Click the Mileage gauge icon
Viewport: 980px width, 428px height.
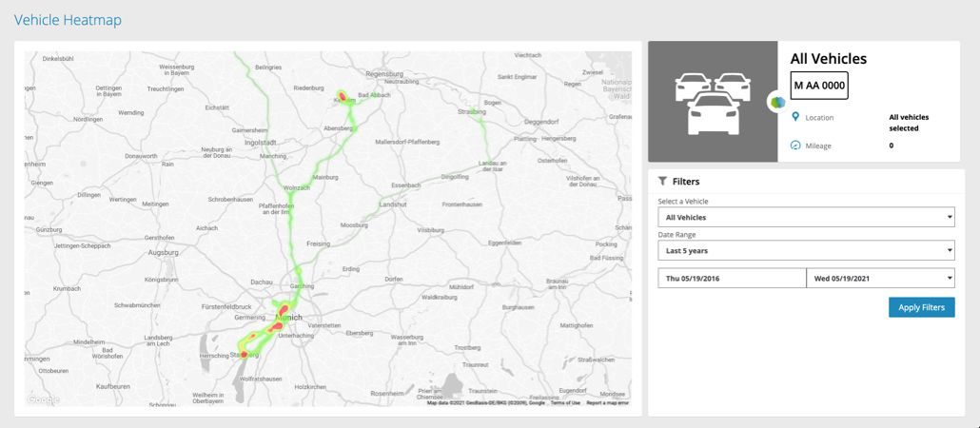coord(795,146)
